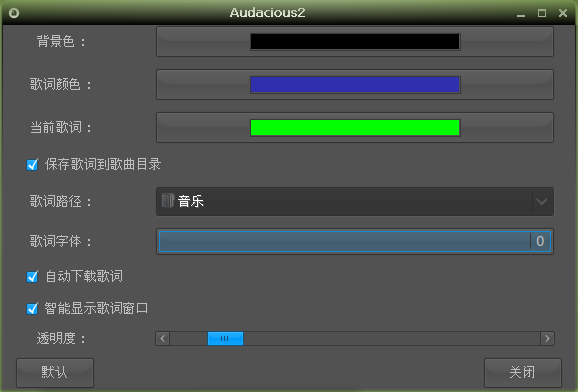Toggle 保存歌词到歌曲目录 checkbox
Image resolution: width=578 pixels, height=392 pixels.
(x=32, y=164)
